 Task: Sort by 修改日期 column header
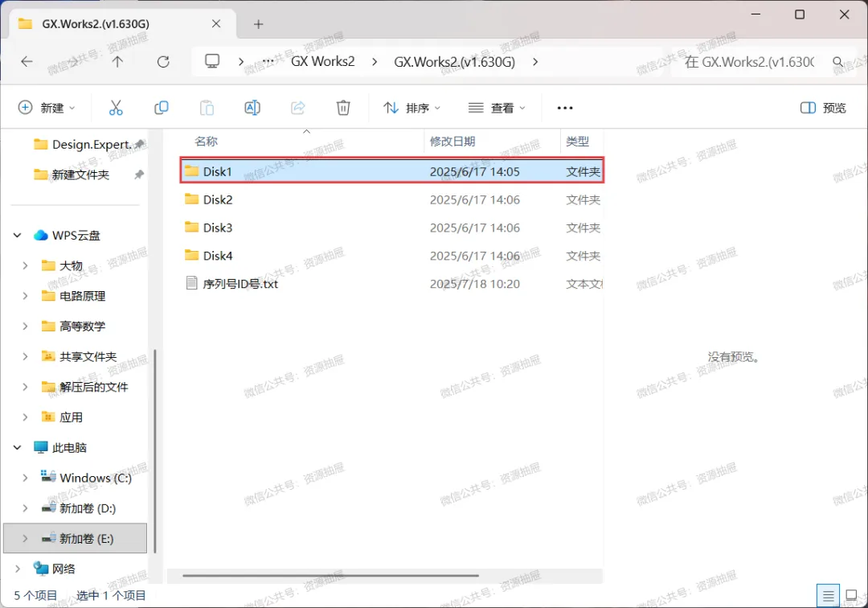[452, 142]
